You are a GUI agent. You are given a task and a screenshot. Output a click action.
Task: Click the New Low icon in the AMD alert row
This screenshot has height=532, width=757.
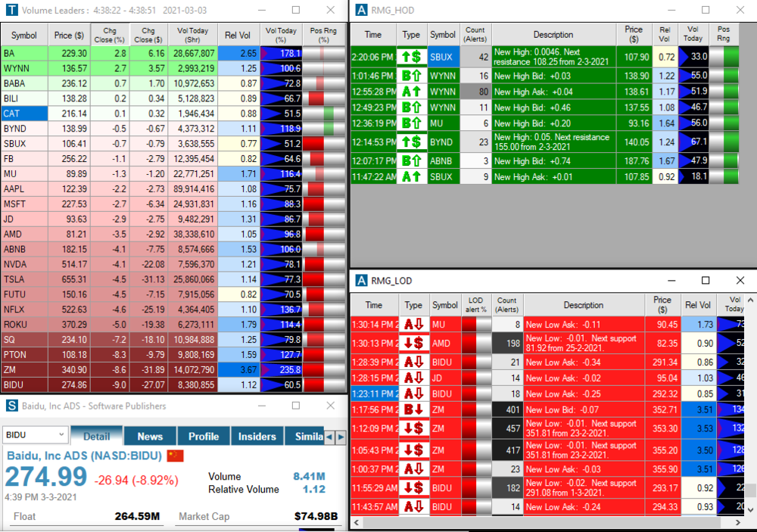pos(413,344)
